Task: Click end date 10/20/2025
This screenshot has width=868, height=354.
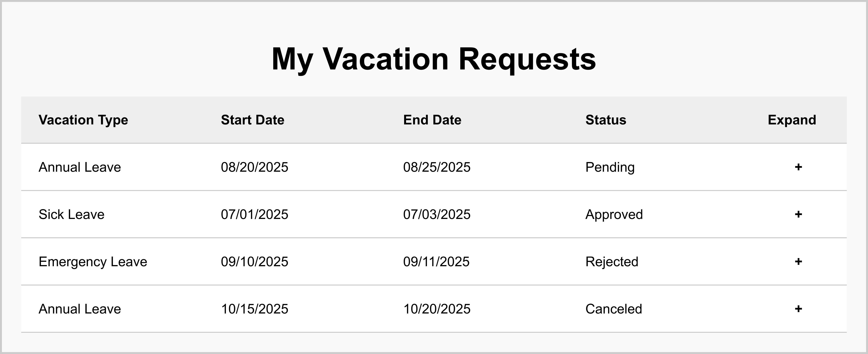Action: click(437, 309)
